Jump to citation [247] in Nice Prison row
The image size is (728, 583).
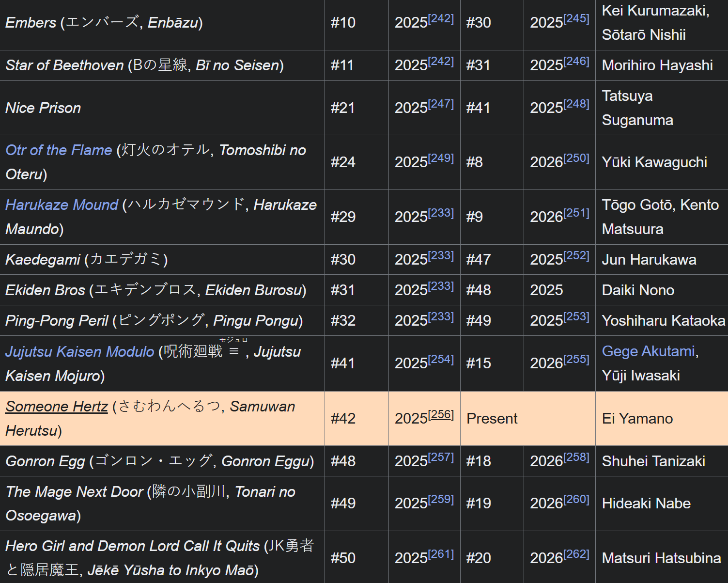(441, 104)
